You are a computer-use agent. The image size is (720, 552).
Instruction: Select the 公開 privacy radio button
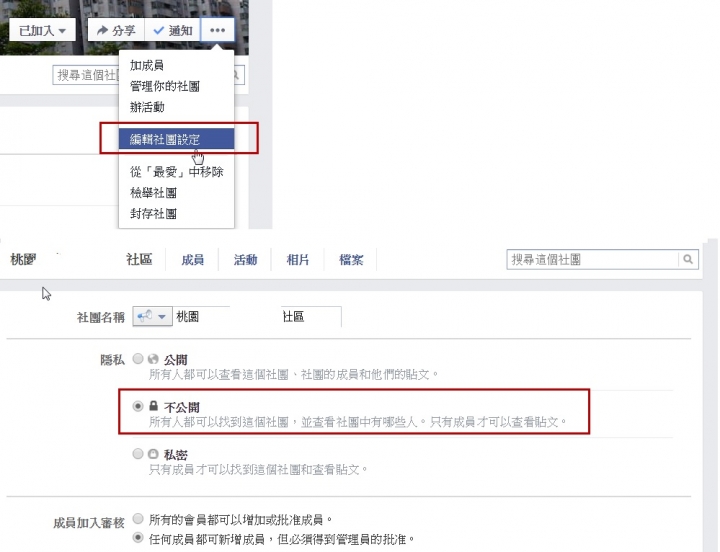point(138,359)
